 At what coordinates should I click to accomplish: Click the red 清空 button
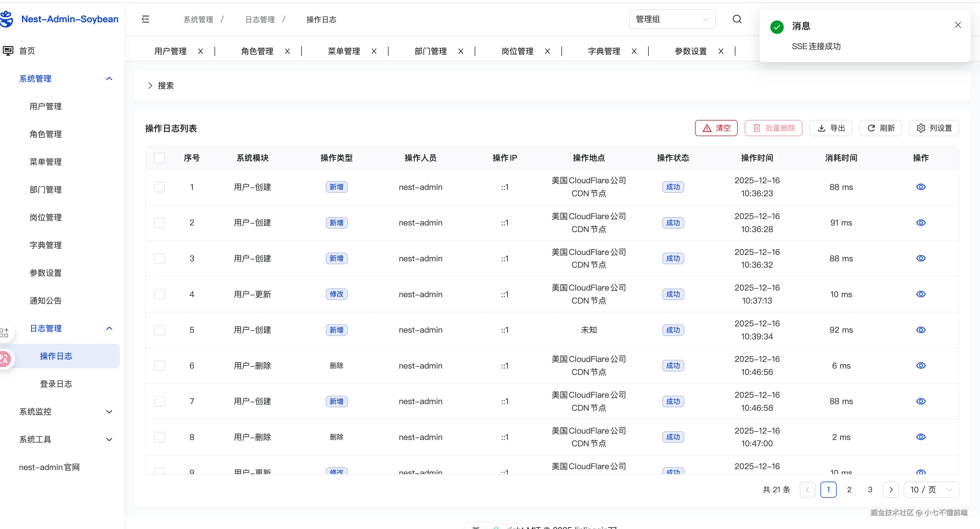click(716, 128)
